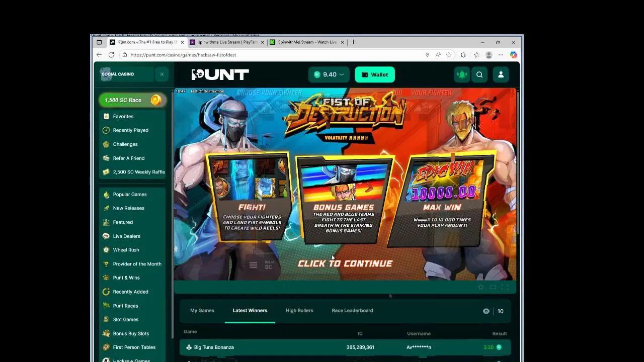Click the Fight! feature card

pos(249,197)
